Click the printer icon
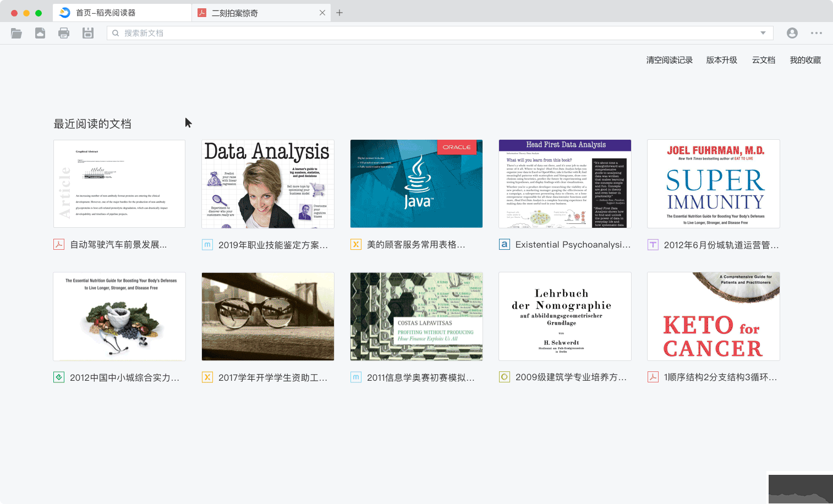This screenshot has height=504, width=833. (64, 33)
